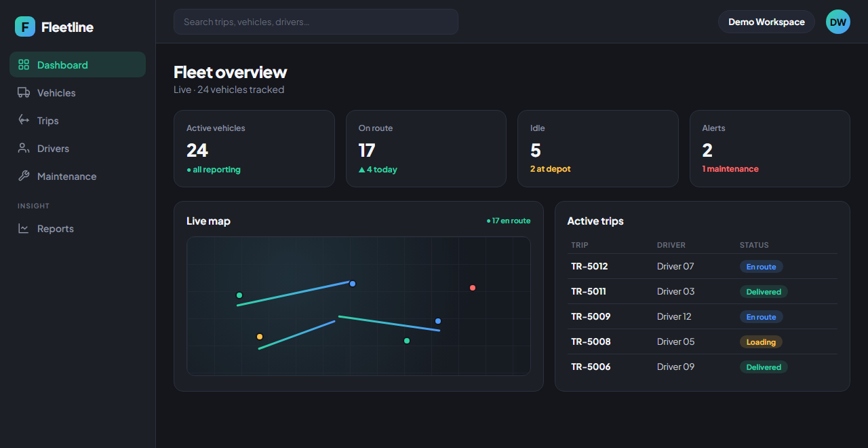
Task: Click the Active trips heading
Action: pyautogui.click(x=595, y=221)
